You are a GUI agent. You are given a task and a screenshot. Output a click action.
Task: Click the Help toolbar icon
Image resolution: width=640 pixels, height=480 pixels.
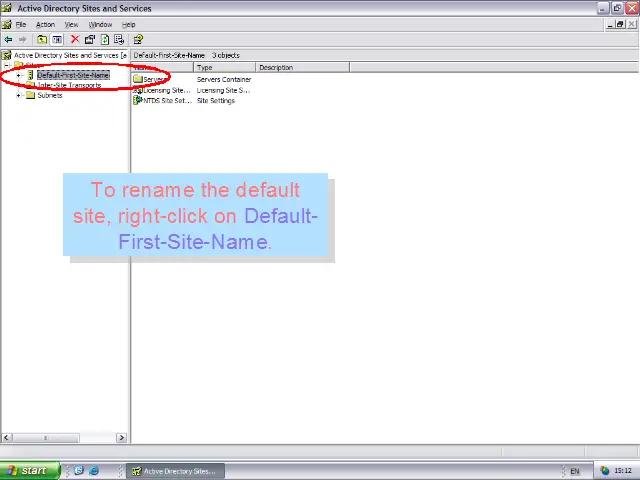(x=138, y=40)
